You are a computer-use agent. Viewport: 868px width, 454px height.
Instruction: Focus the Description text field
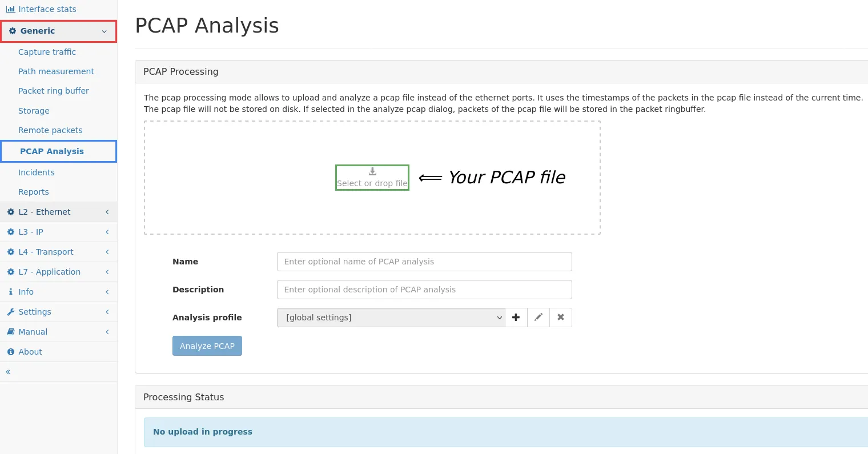pyautogui.click(x=424, y=290)
